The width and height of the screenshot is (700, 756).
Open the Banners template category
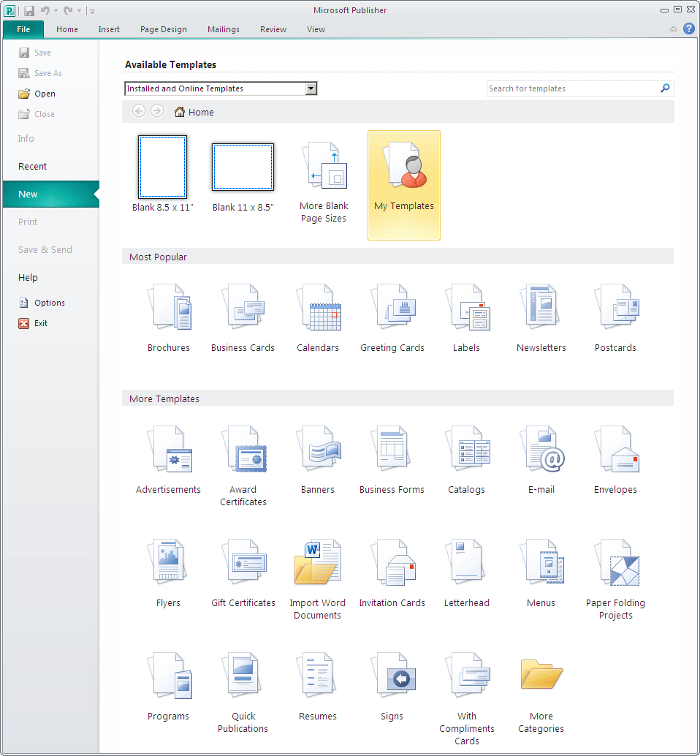point(317,460)
